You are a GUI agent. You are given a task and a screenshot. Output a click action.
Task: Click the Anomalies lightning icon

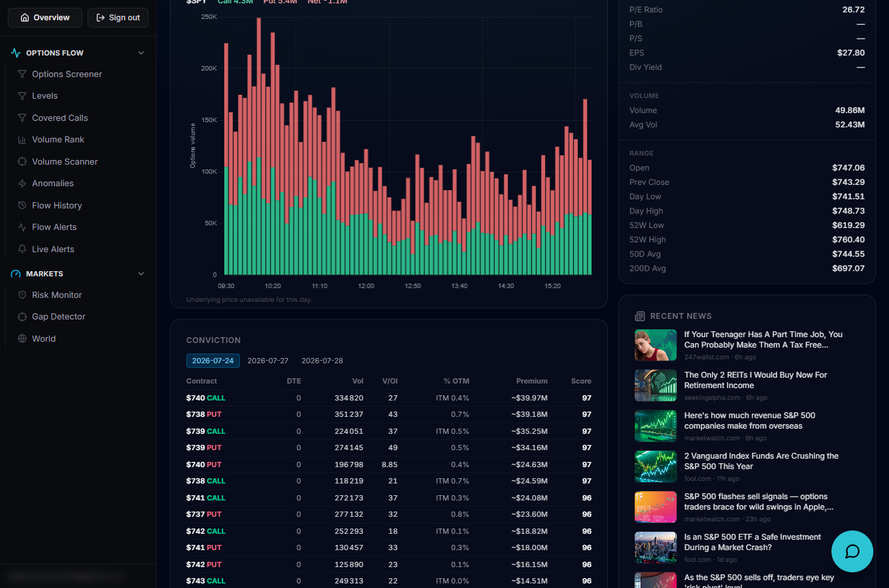coord(22,184)
